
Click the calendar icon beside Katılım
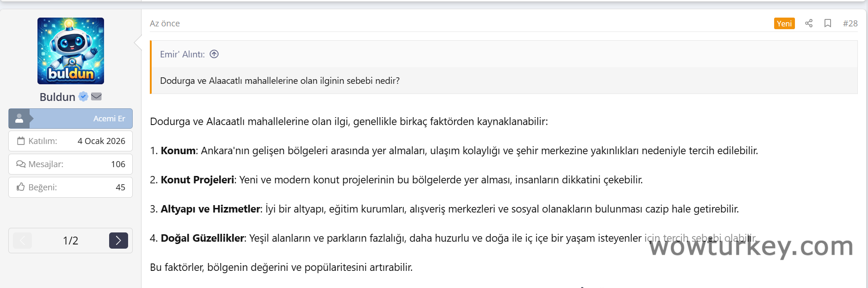(21, 141)
